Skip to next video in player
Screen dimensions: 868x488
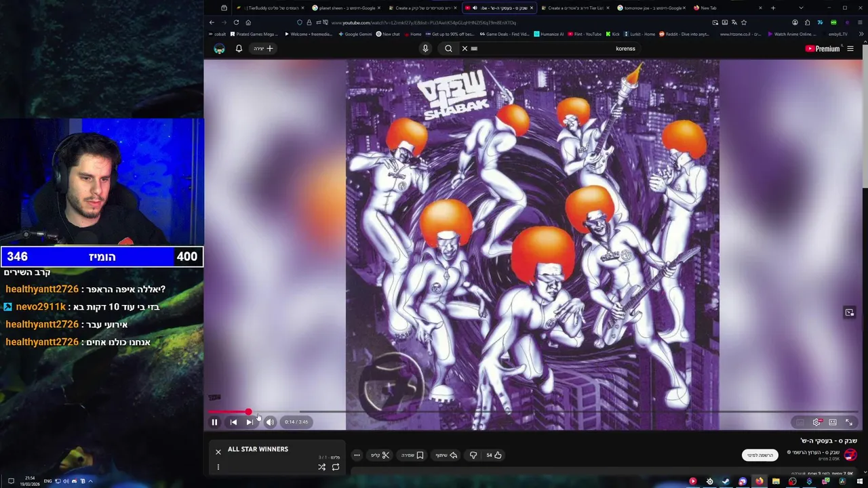250,422
